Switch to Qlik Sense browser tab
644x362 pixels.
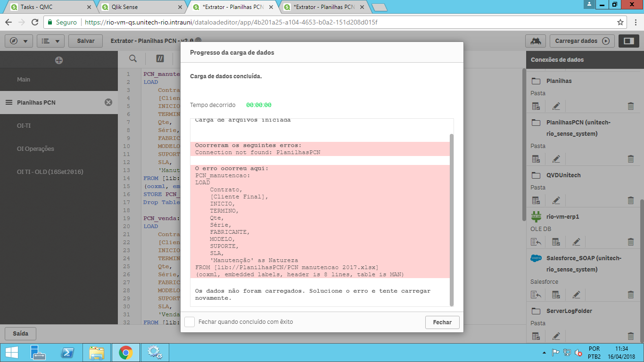(141, 7)
